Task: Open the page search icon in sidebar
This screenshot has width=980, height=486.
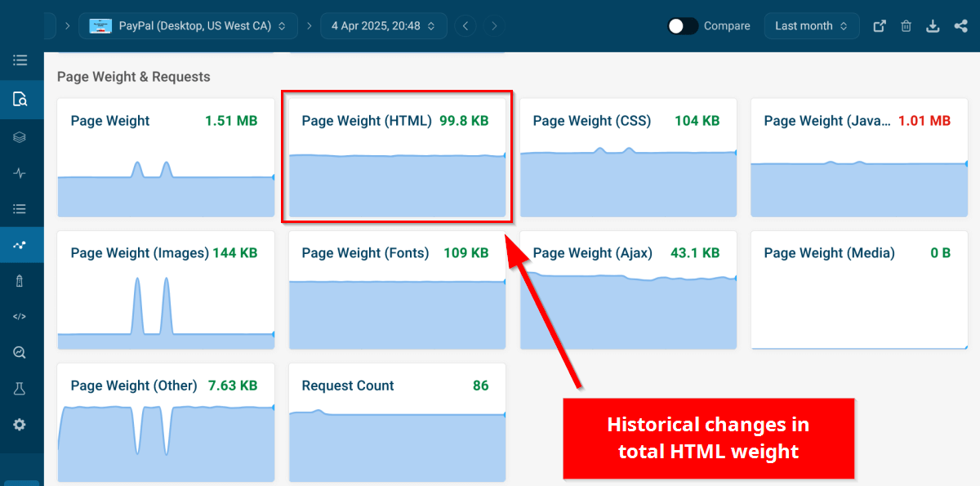Action: click(20, 100)
